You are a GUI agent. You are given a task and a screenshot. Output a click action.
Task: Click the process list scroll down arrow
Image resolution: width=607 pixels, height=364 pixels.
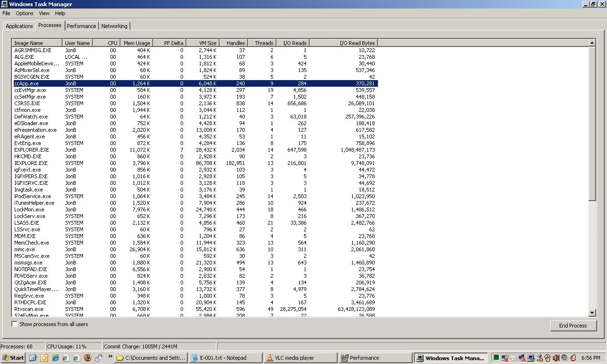592,313
